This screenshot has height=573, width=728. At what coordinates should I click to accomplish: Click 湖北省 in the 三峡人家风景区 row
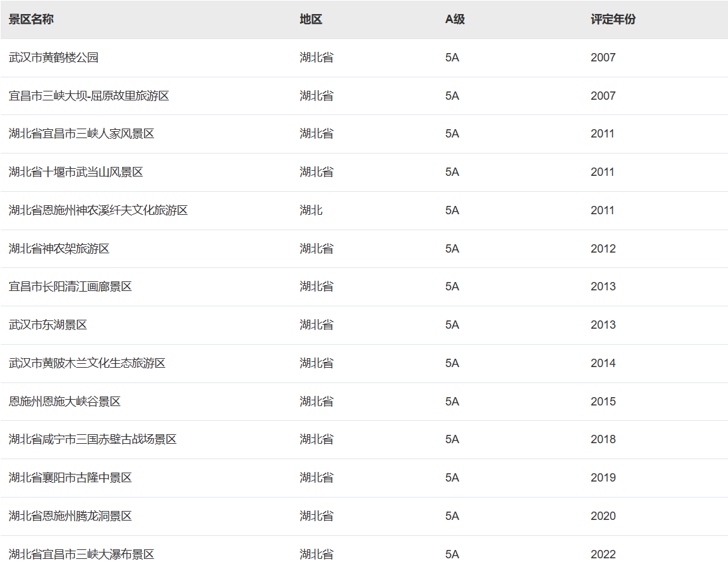point(316,134)
